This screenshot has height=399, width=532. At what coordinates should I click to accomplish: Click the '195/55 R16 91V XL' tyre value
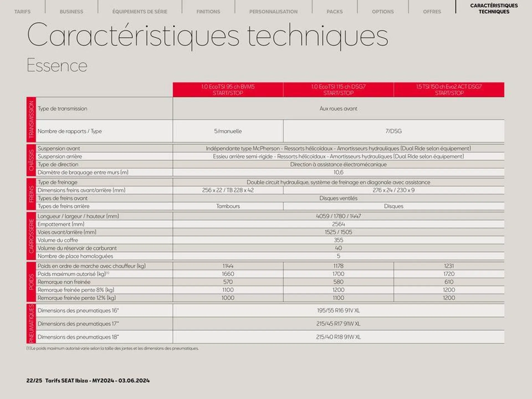pos(338,311)
